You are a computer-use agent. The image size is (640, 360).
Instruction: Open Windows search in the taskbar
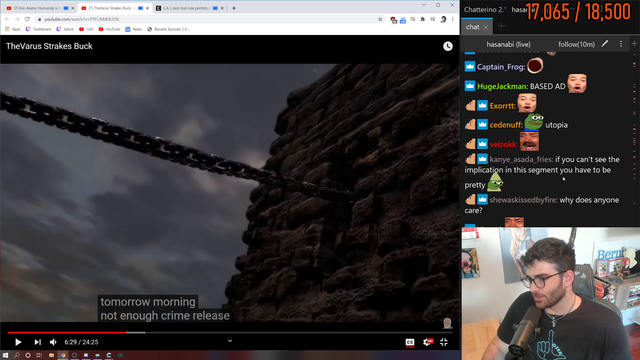pyautogui.click(x=17, y=355)
